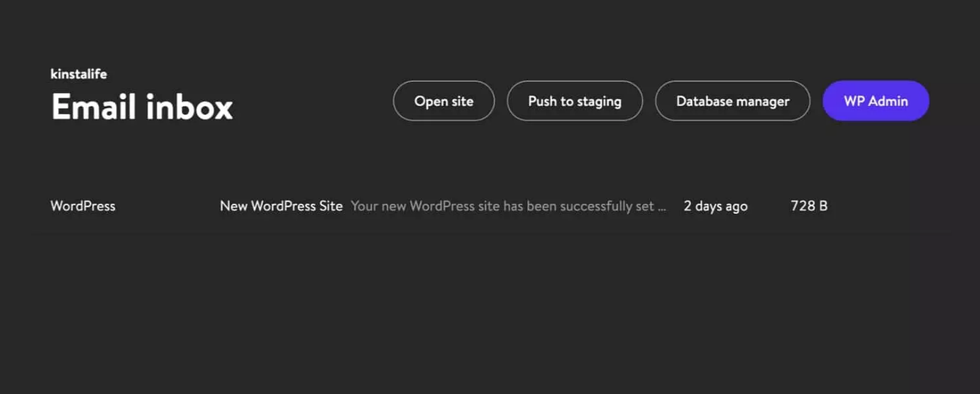Image resolution: width=980 pixels, height=394 pixels.
Task: Click the word 'staging' on the Push button
Action: 598,102
